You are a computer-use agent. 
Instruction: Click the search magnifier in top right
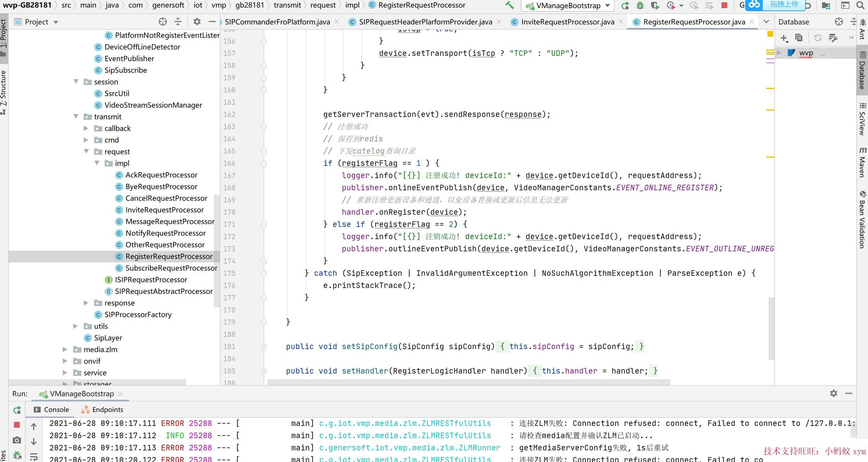[860, 6]
